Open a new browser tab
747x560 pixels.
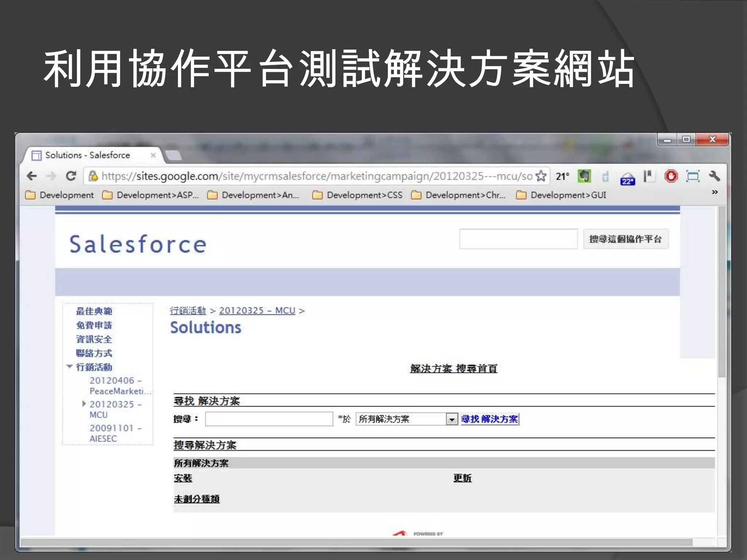173,156
